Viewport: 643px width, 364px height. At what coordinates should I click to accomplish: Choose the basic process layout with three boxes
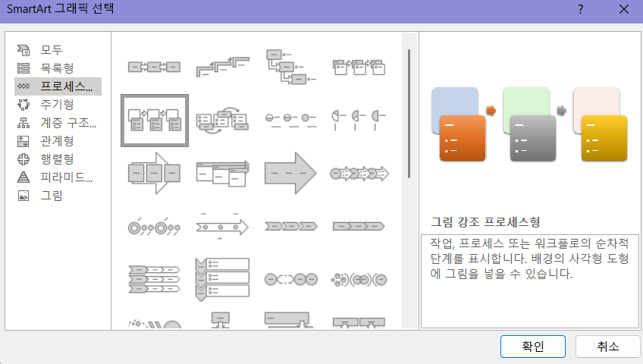154,67
